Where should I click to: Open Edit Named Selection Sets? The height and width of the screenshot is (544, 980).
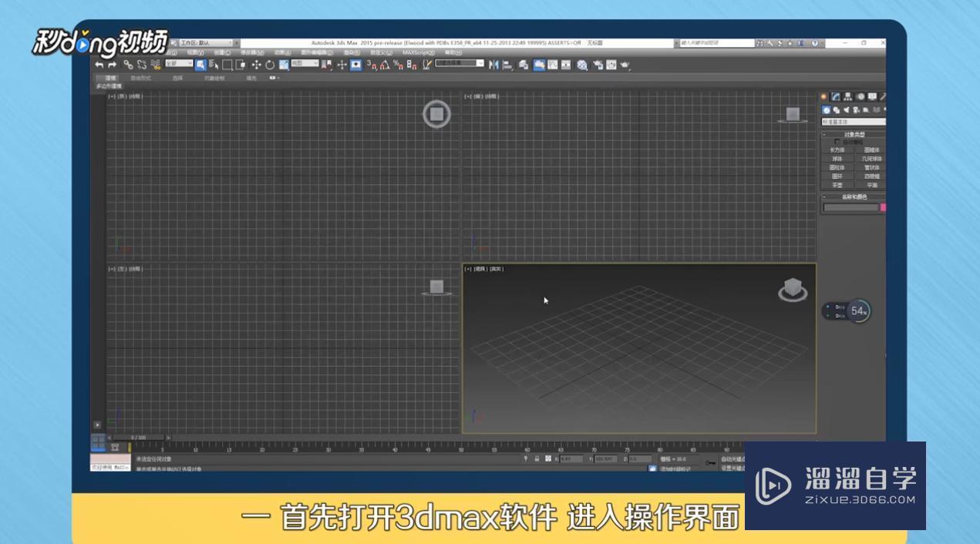426,65
